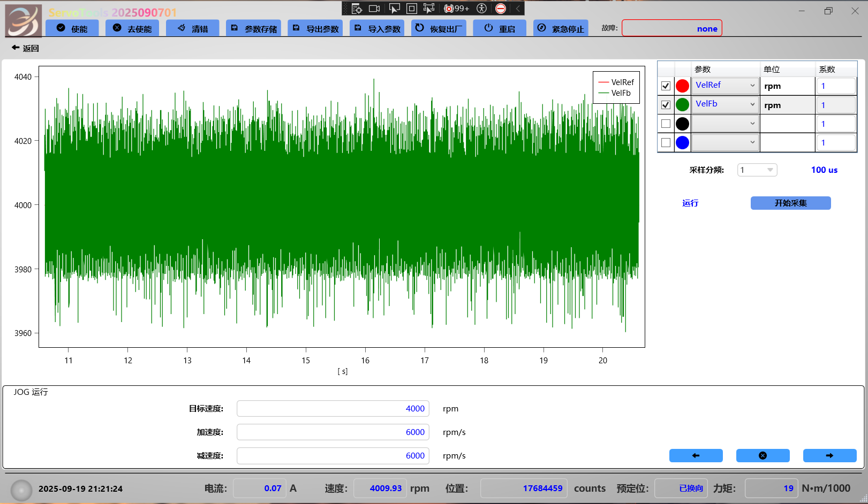
Task: Click the 位置 position readout 17684459
Action: [x=524, y=488]
